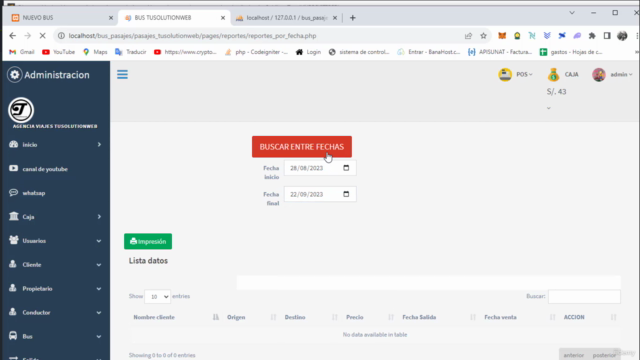
Task: Switch to the localhost bus_pasajes tab
Action: pos(286,18)
